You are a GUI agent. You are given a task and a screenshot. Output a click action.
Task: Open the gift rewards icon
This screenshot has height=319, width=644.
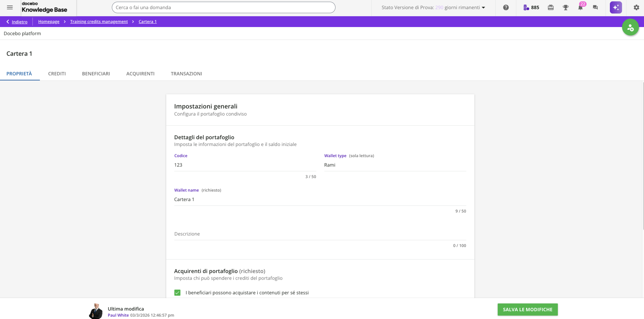[x=551, y=7]
